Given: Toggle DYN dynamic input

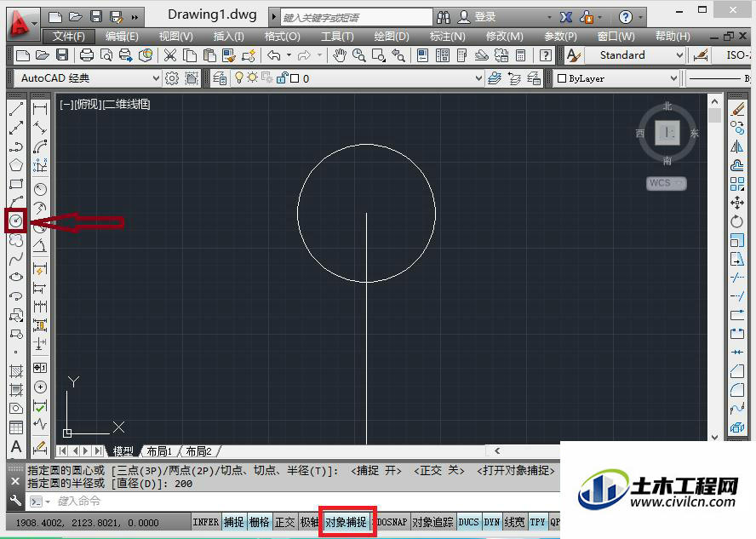Looking at the screenshot, I should (x=492, y=522).
